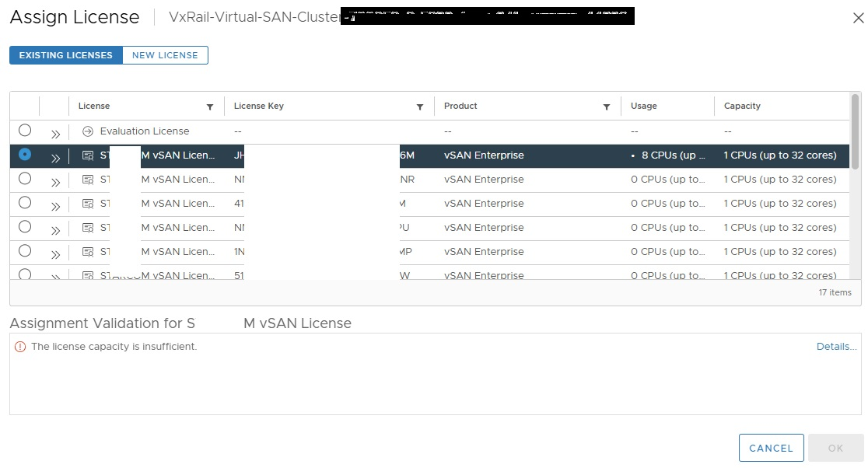The image size is (868, 468).
Task: Click the License column filter icon
Action: (210, 107)
